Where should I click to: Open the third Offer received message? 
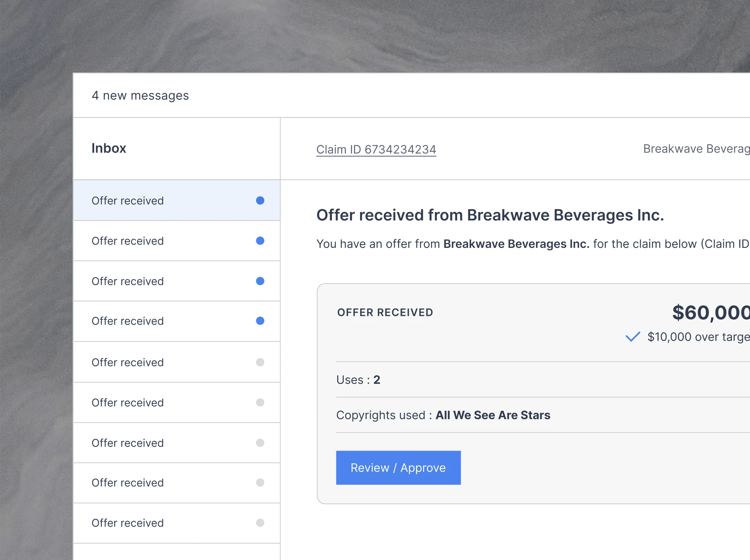pos(177,281)
